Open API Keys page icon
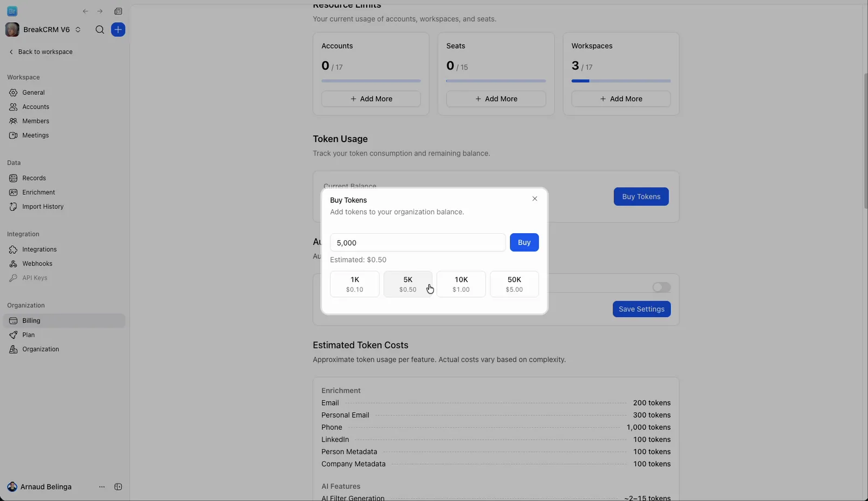 tap(13, 278)
